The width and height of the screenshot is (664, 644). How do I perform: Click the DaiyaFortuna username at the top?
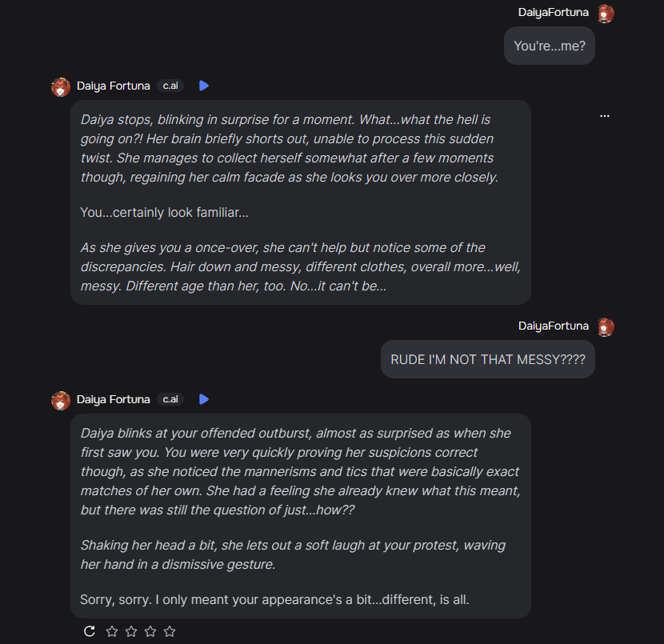[554, 12]
